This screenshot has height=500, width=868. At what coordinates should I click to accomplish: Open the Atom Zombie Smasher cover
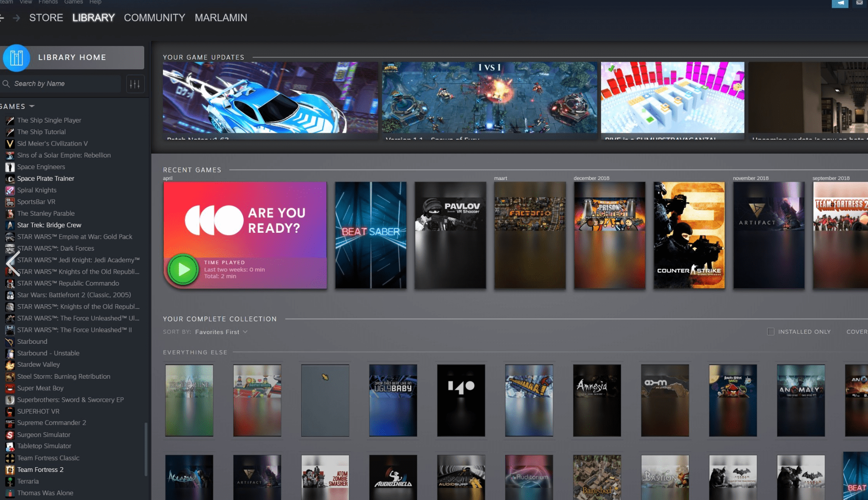click(325, 477)
